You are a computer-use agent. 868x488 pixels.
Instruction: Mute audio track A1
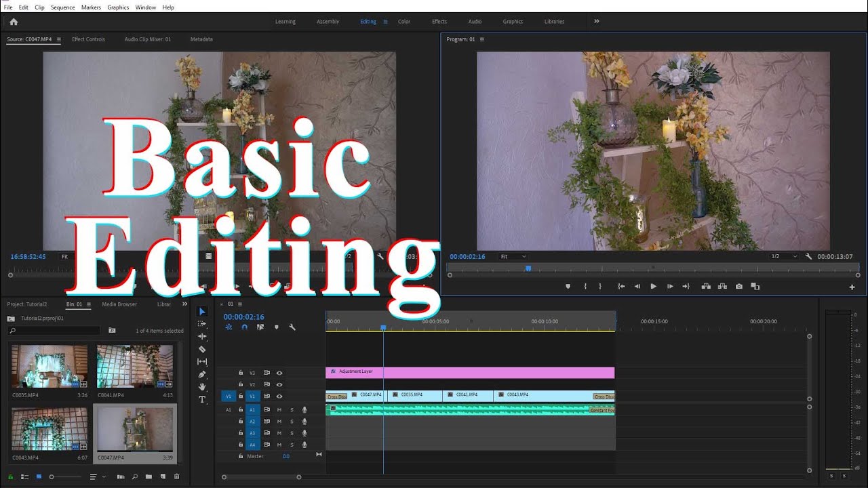[x=279, y=410]
